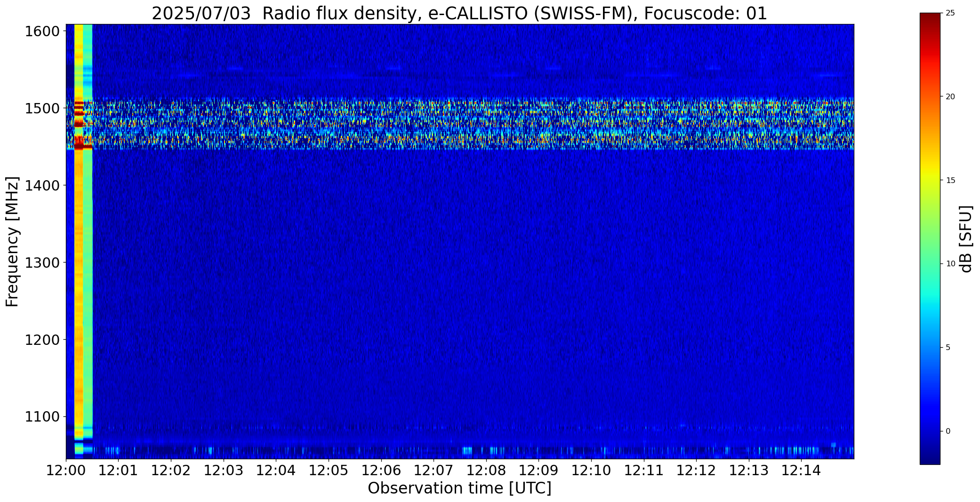Click the 12:06 time tick label
Image resolution: width=980 pixels, height=502 pixels.
tap(381, 470)
